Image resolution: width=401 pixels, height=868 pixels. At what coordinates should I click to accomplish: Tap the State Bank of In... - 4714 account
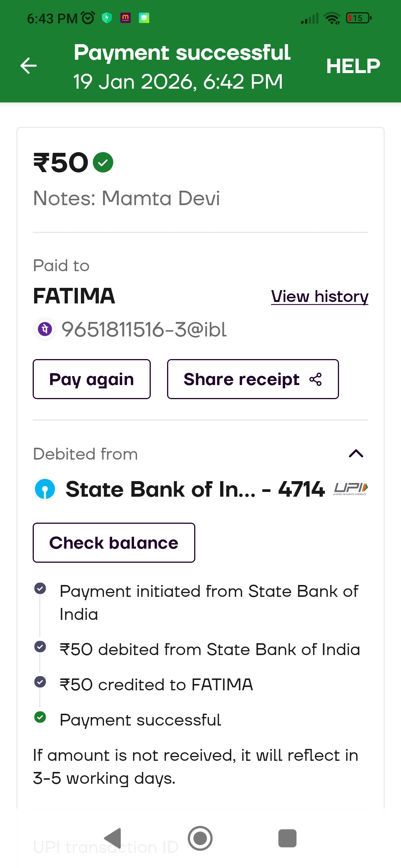tap(195, 489)
